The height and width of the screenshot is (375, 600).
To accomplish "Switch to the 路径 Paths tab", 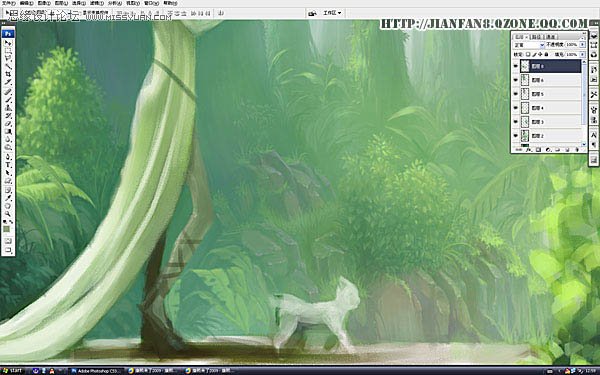I will (x=536, y=37).
